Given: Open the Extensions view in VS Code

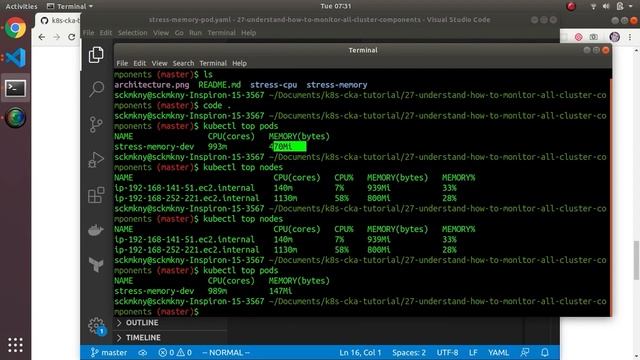Looking at the screenshot, I should point(96,195).
